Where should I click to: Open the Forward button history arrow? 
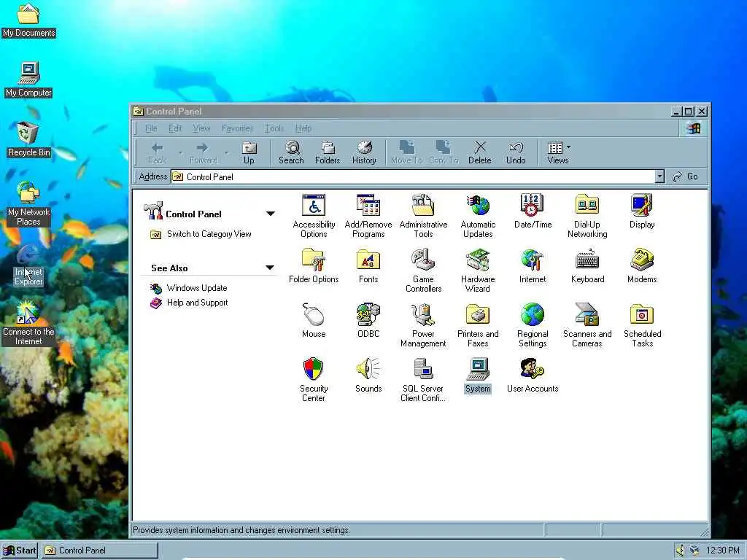click(x=227, y=153)
